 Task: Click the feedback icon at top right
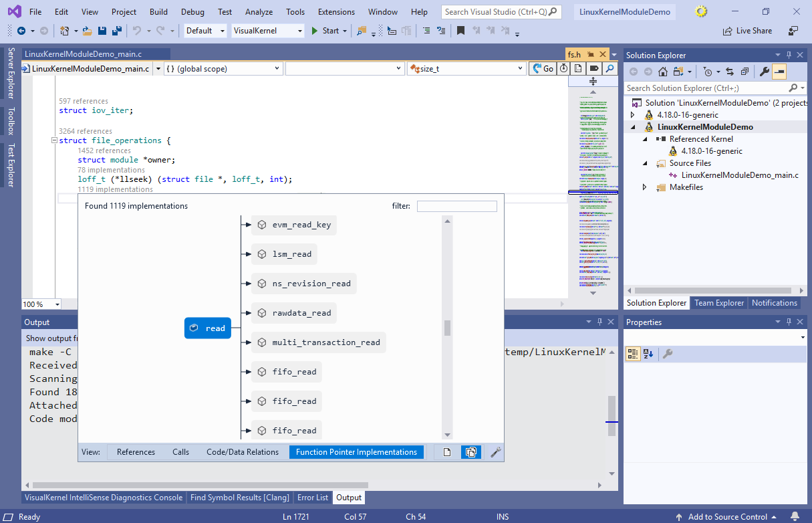793,31
